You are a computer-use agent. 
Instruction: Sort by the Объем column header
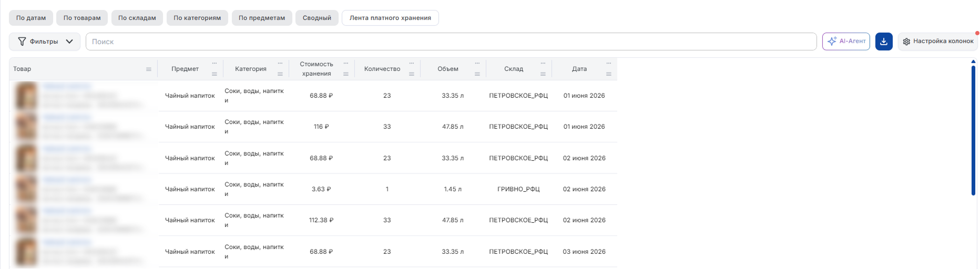(448, 69)
